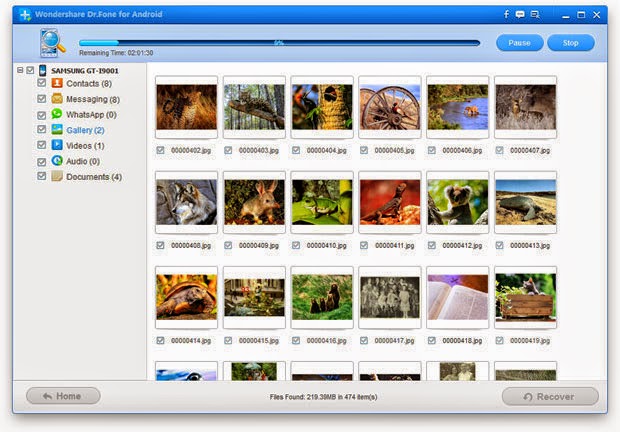Image resolution: width=620 pixels, height=432 pixels.
Task: Click the Documents folder icon
Action: (x=57, y=176)
